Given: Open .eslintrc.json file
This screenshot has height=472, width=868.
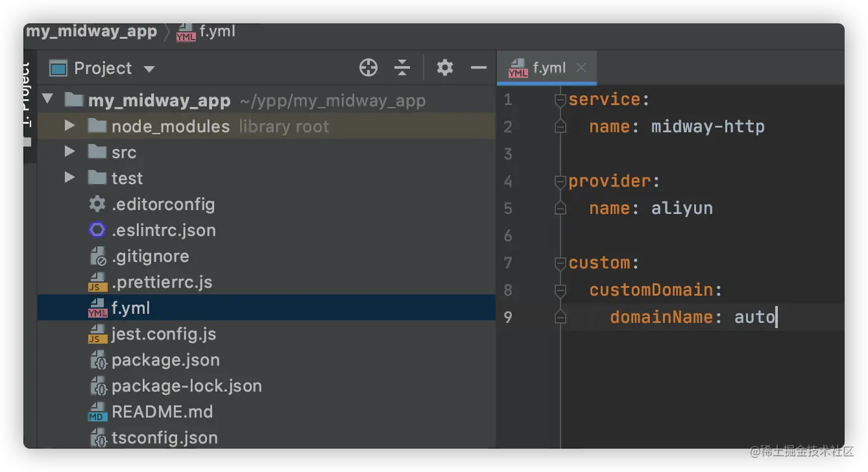Looking at the screenshot, I should [x=163, y=230].
